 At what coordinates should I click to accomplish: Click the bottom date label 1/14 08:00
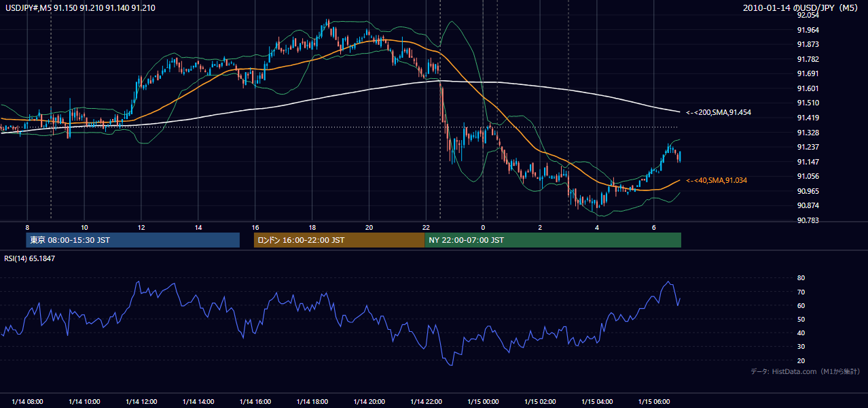(27, 402)
